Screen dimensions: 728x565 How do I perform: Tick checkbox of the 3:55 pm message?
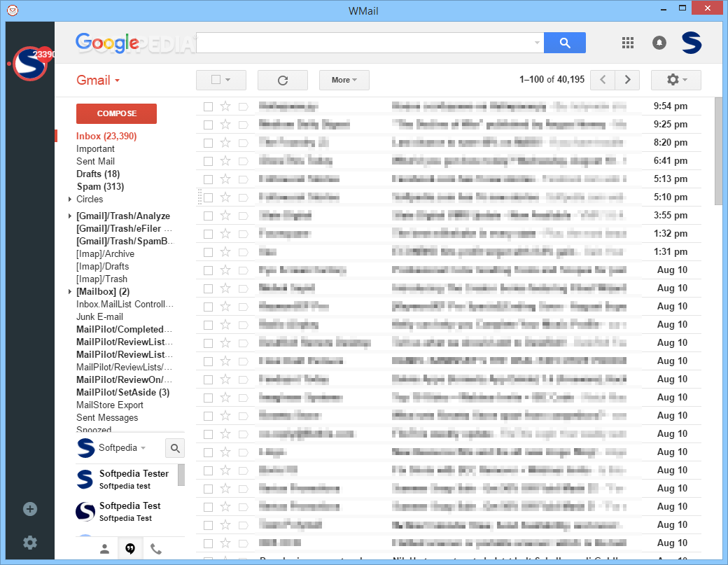pos(208,216)
